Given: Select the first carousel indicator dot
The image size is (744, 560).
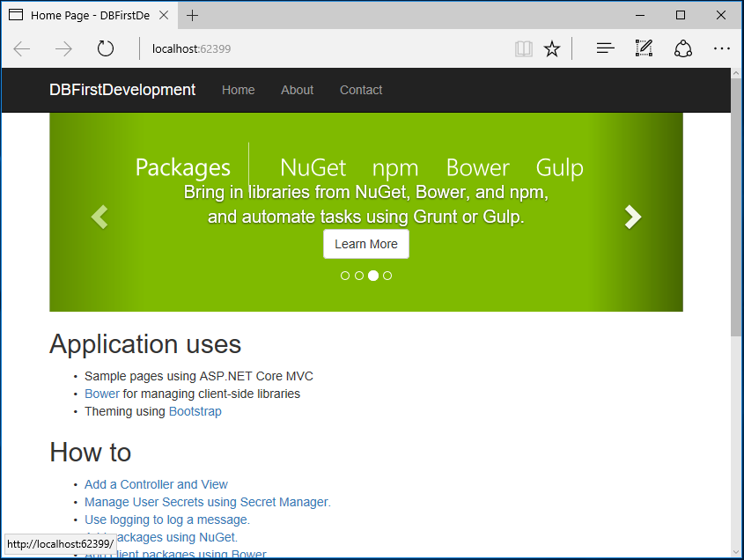Looking at the screenshot, I should coord(345,276).
